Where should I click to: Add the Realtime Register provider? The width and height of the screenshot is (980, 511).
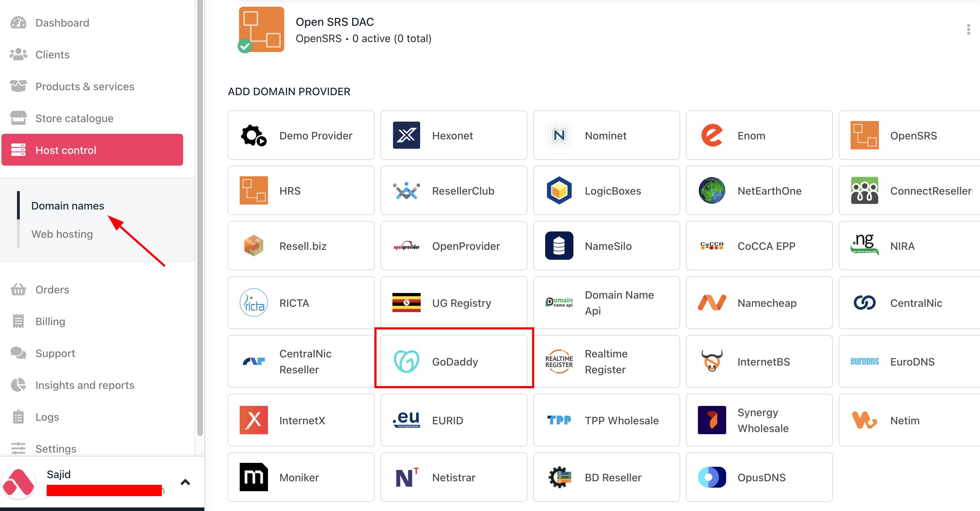coord(606,361)
